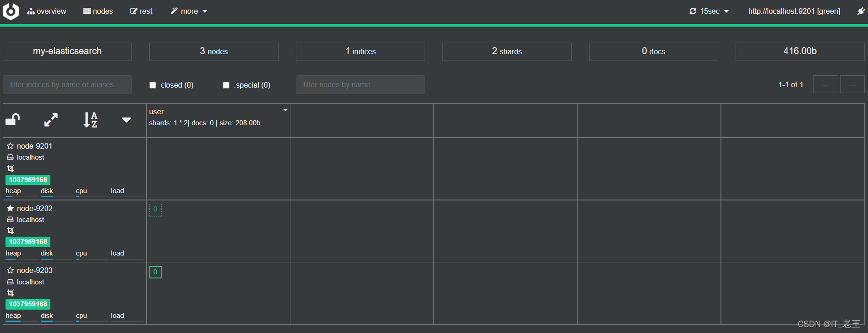The image size is (868, 333).
Task: Click the 2 shards stat box
Action: click(507, 51)
